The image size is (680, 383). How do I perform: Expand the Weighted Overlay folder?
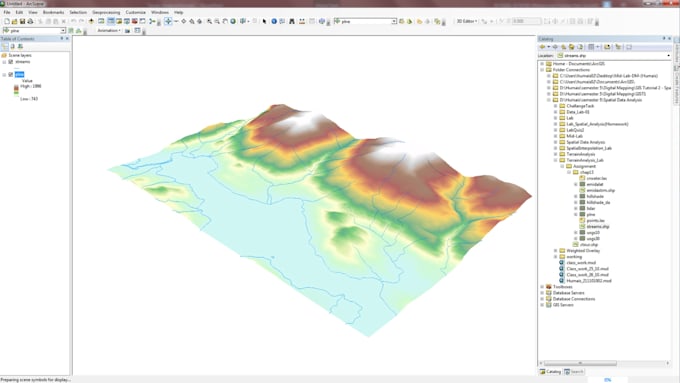(556, 251)
